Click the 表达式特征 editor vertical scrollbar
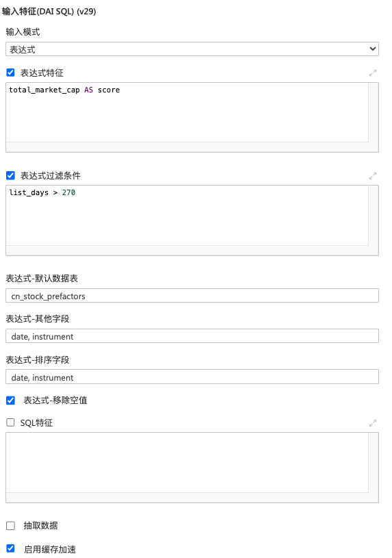The height and width of the screenshot is (558, 392). (374, 112)
